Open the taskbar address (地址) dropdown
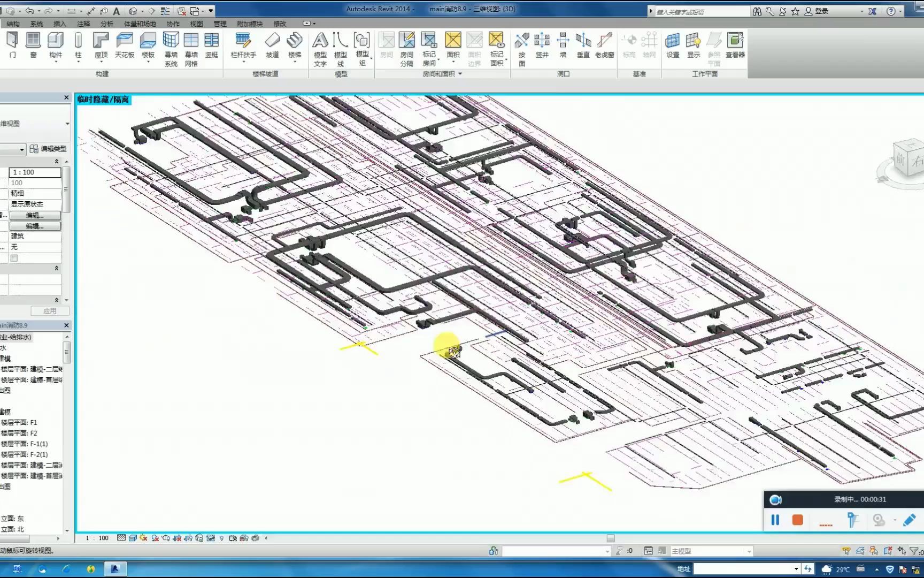The image size is (924, 578). pyautogui.click(x=796, y=568)
